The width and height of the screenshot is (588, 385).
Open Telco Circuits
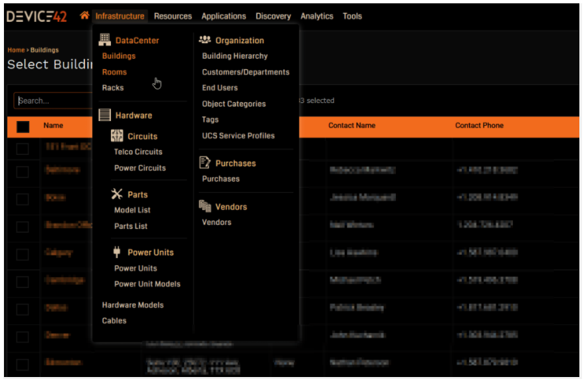pyautogui.click(x=139, y=152)
